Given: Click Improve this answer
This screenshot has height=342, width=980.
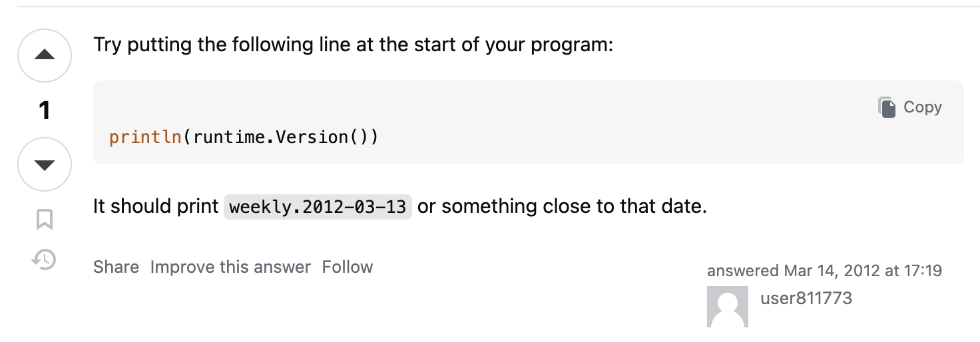Looking at the screenshot, I should (x=230, y=267).
